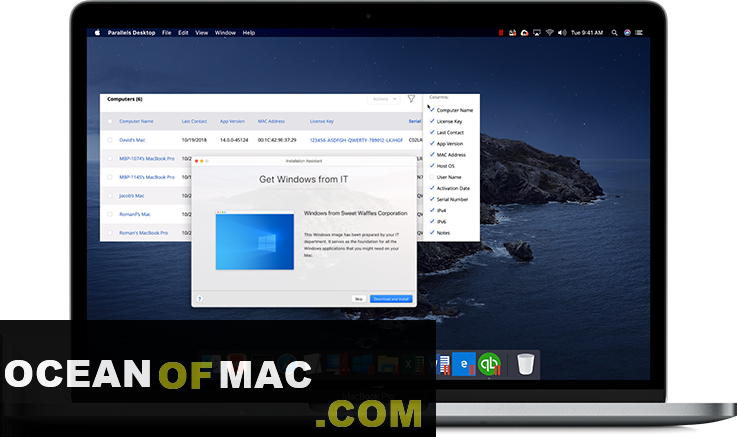Screen dimensions: 737x437
Task: Open the Help menu
Action: tap(249, 32)
